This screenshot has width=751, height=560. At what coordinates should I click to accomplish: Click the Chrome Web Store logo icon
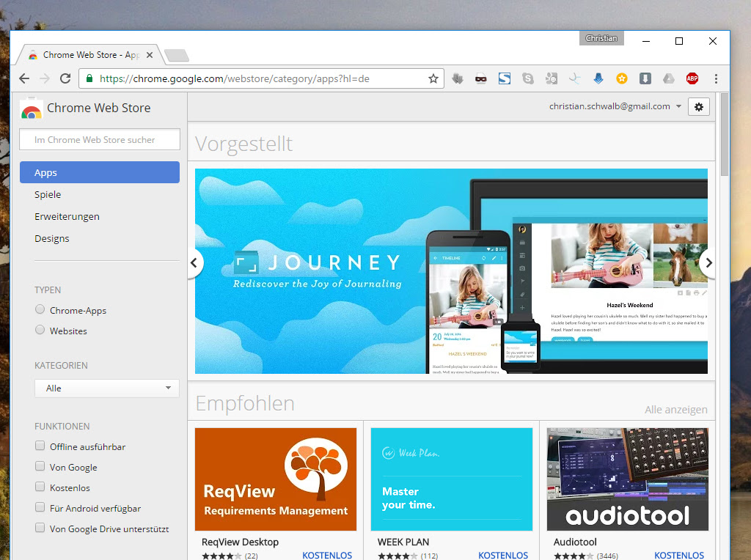point(31,108)
